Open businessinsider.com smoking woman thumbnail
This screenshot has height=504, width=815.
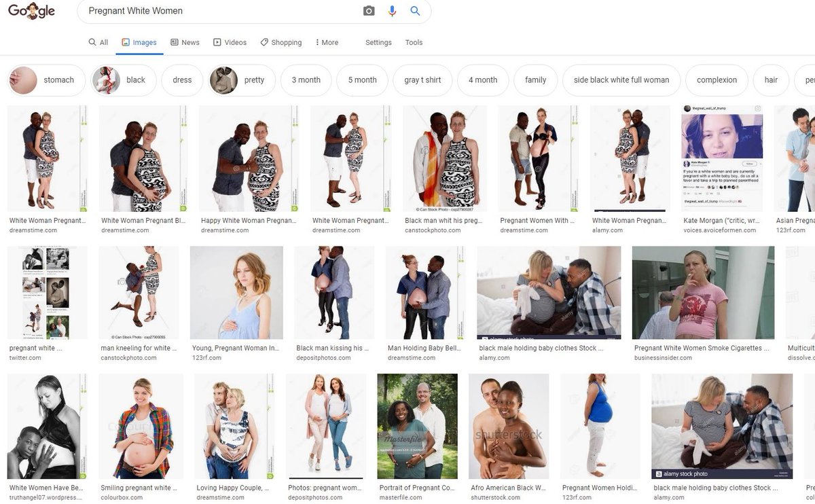703,293
